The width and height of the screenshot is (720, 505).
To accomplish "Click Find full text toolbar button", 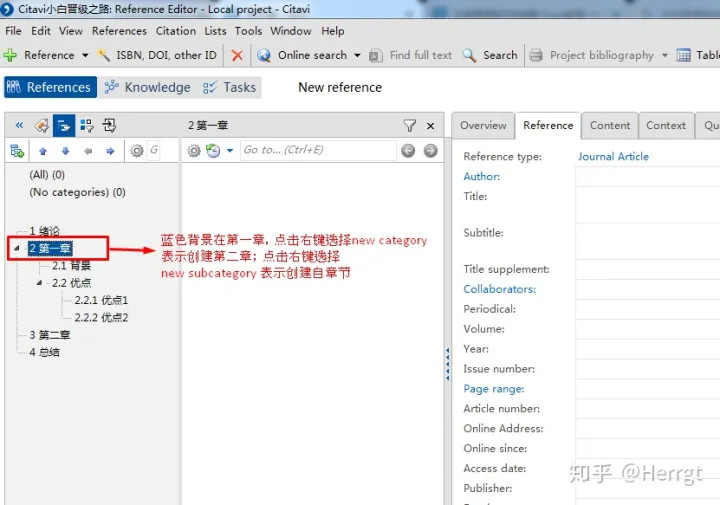I will [411, 56].
